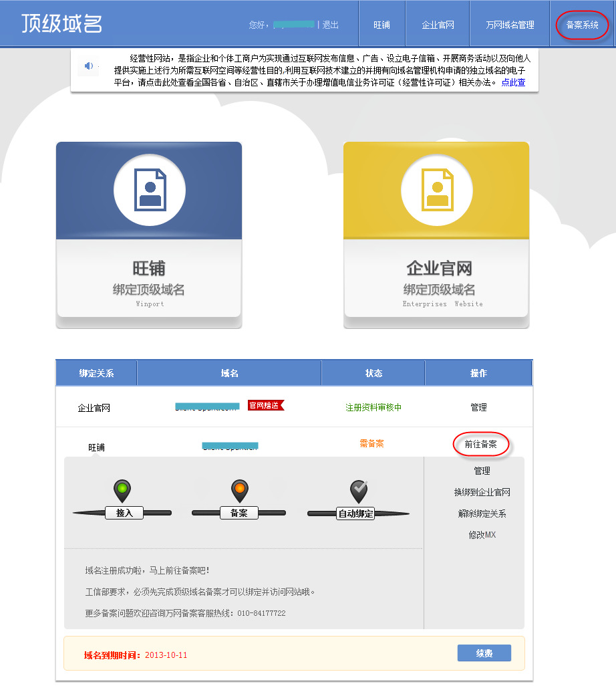Click the gray 自动绑定 progress pin
616x686 pixels.
pos(358,490)
